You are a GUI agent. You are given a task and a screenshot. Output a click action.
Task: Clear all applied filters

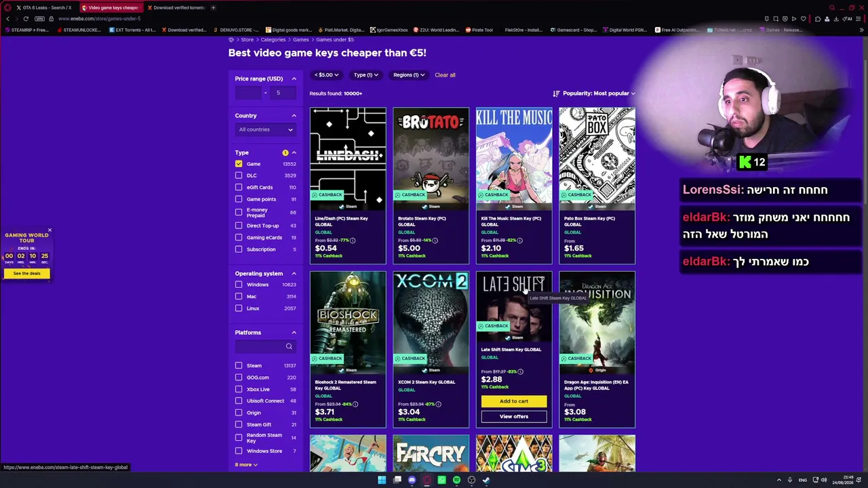coord(445,75)
